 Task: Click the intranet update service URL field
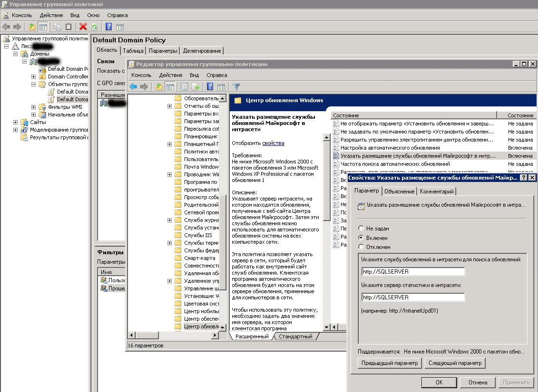[413, 272]
